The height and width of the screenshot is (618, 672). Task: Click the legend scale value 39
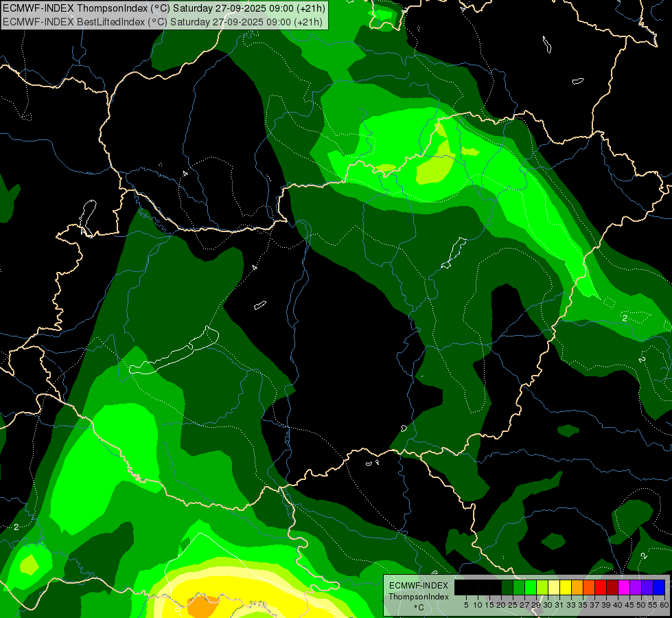(606, 605)
